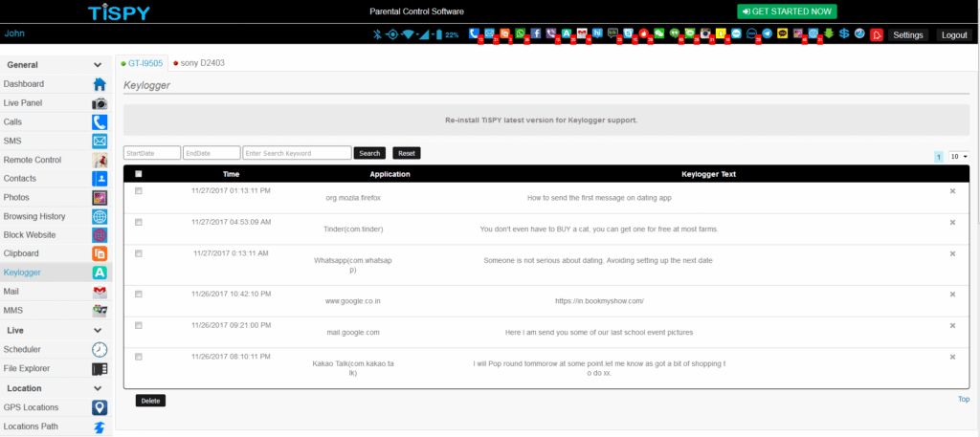This screenshot has height=437, width=980.
Task: Click the StartDate input field
Action: click(152, 153)
